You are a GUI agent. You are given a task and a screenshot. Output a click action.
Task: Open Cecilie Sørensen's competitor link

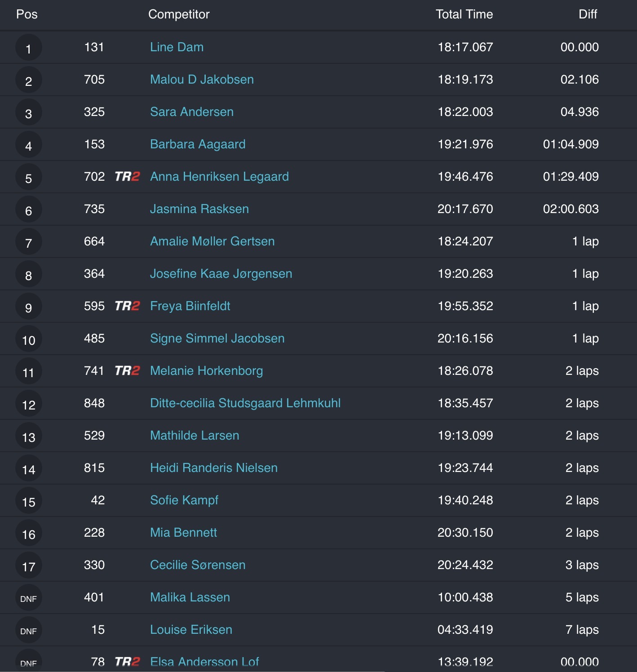[198, 565]
